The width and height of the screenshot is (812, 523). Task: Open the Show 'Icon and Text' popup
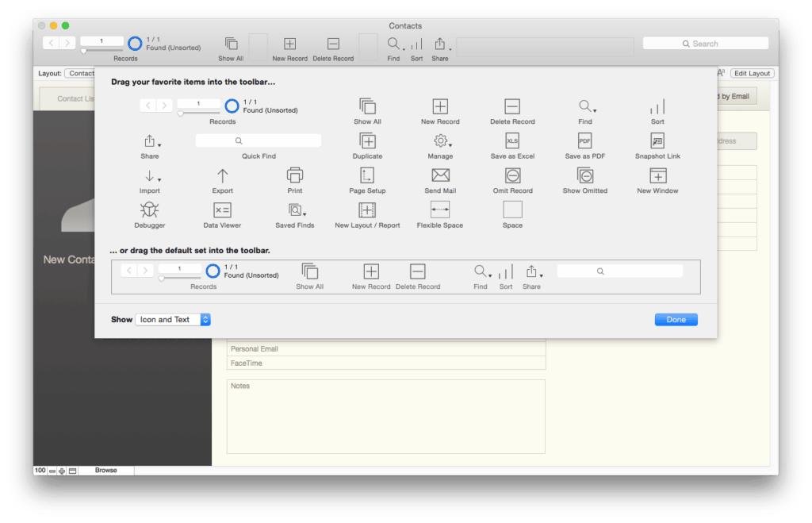173,320
